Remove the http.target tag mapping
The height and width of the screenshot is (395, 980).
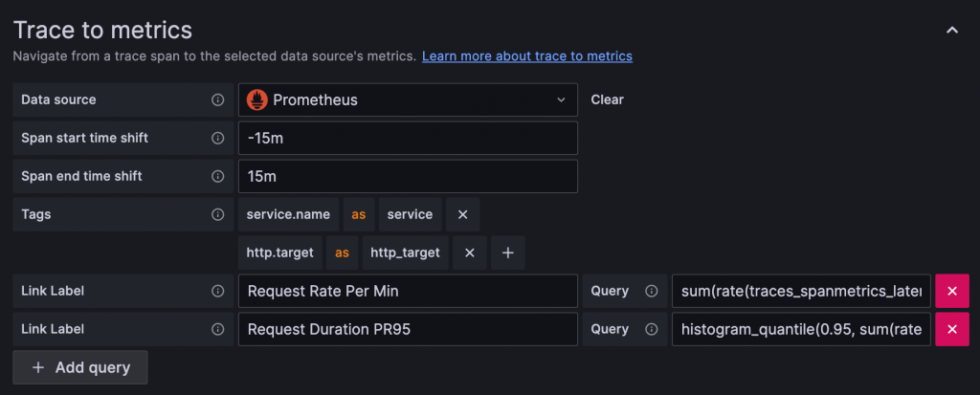click(x=469, y=252)
